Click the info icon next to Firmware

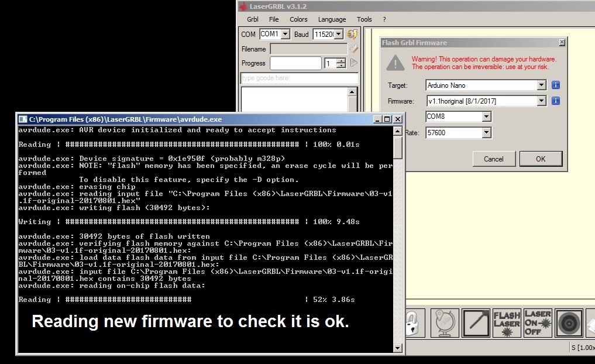pos(556,101)
